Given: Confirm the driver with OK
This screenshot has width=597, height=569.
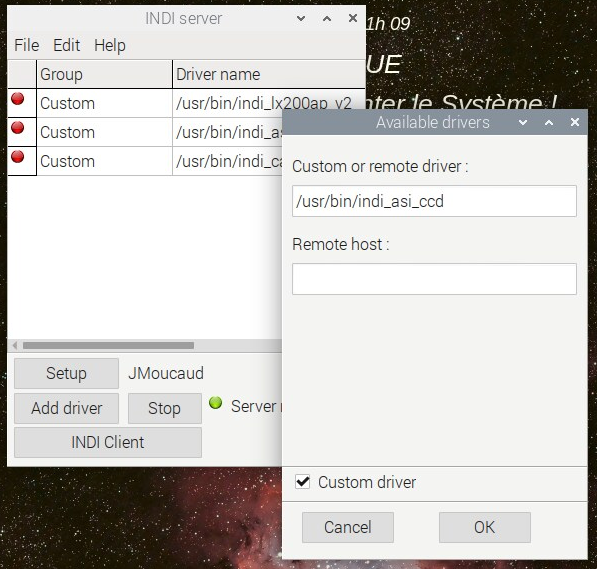Looking at the screenshot, I should click(485, 527).
